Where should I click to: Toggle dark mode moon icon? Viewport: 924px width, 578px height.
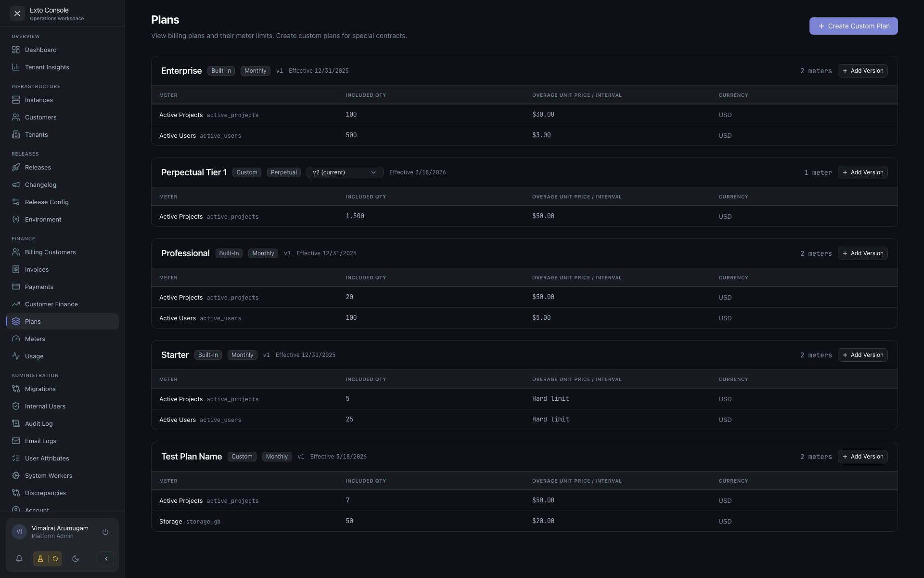(x=76, y=559)
